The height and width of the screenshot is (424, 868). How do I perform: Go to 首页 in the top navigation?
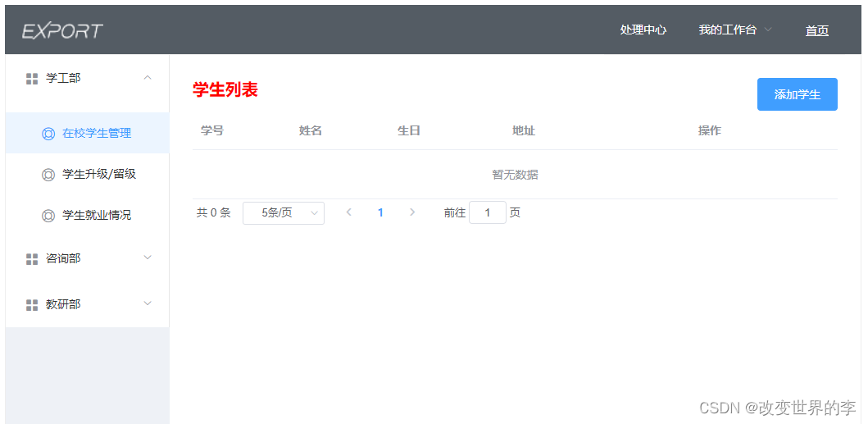816,31
